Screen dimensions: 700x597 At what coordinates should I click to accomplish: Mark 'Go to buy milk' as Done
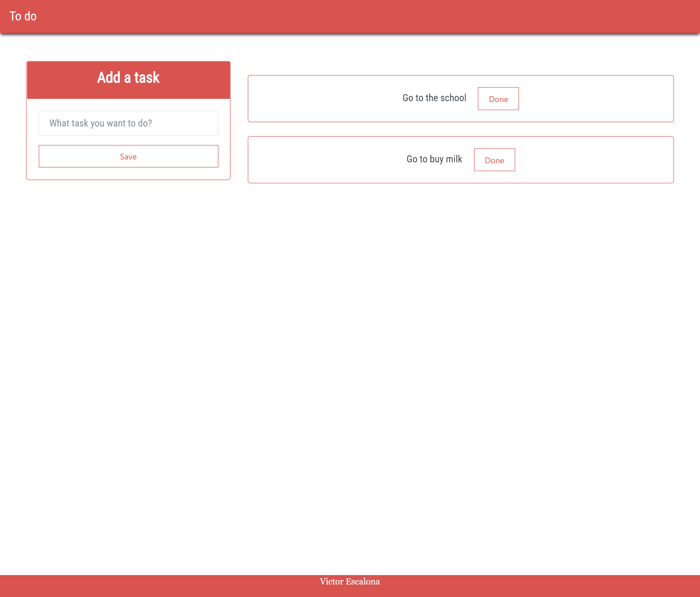[494, 160]
